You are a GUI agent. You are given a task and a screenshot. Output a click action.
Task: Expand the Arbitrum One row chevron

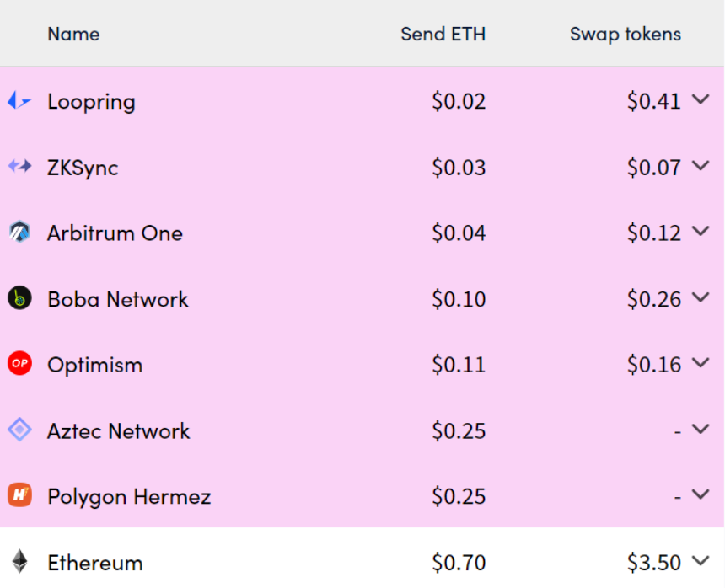(x=701, y=231)
